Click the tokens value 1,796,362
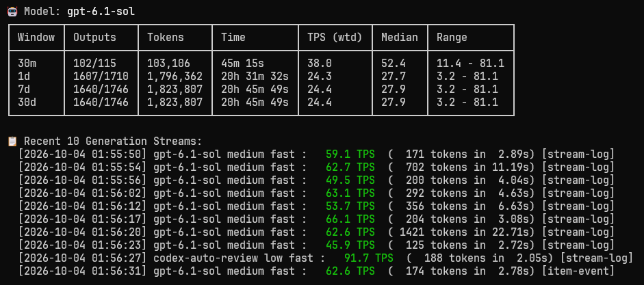 tap(175, 77)
